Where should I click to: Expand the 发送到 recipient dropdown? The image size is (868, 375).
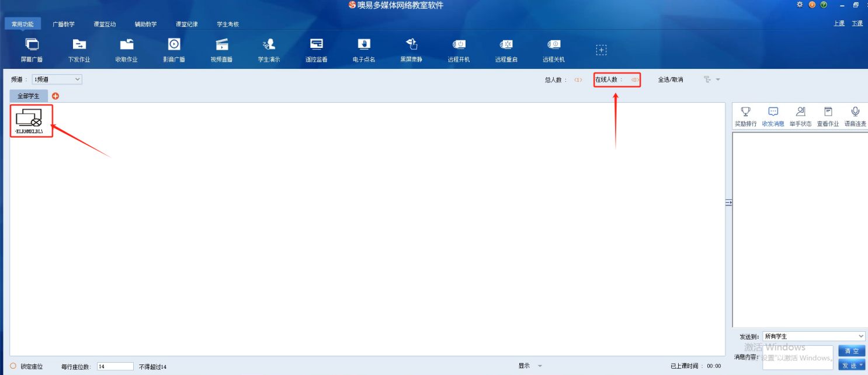[813, 336]
